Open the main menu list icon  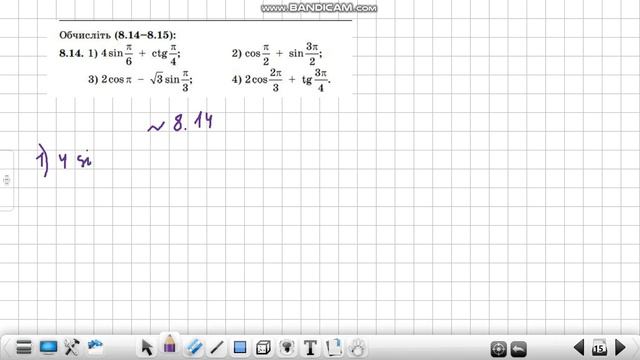point(24,348)
